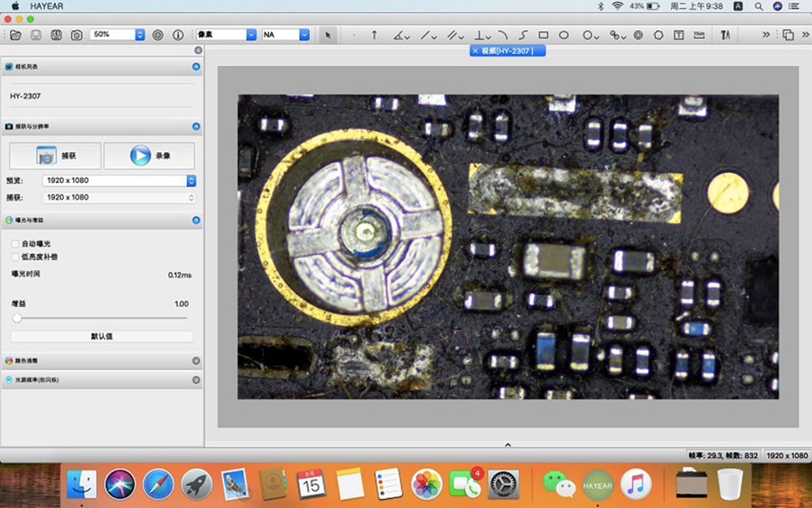
Task: Select the text annotation tool
Action: [x=678, y=35]
